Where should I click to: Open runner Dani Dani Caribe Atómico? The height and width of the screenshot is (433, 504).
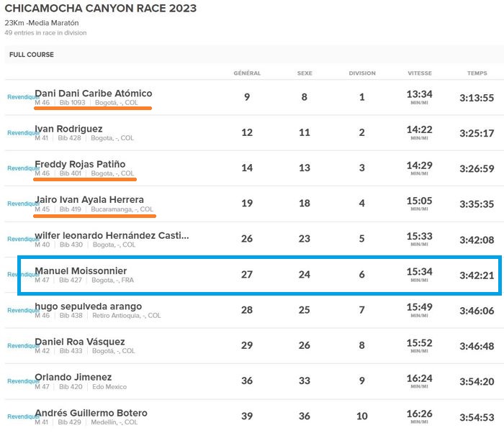pyautogui.click(x=94, y=94)
